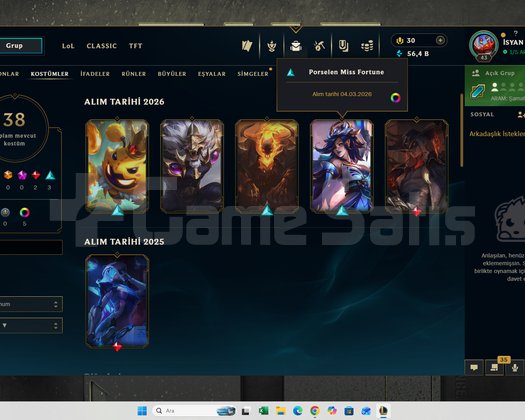Open Excel from the taskbar

(264, 411)
